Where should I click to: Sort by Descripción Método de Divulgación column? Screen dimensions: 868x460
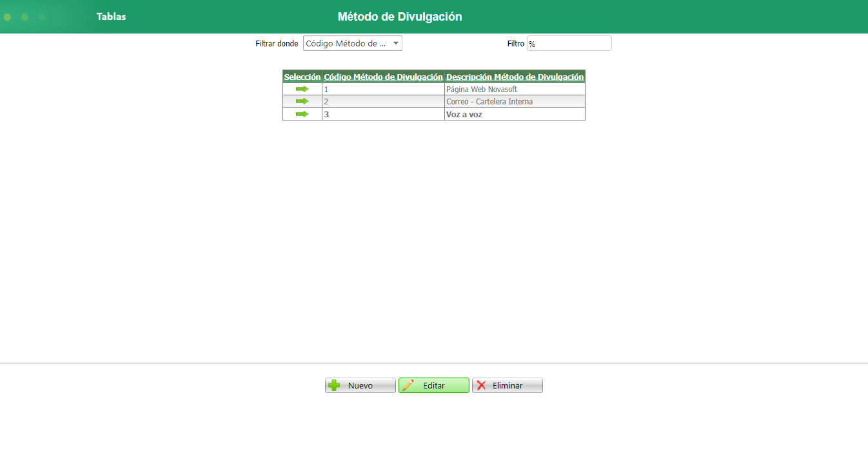515,77
